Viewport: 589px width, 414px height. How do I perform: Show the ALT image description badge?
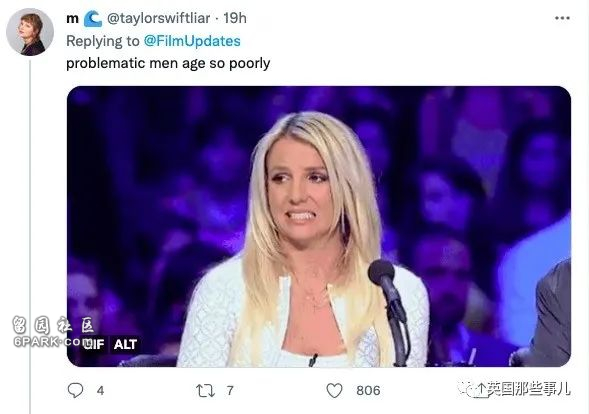pyautogui.click(x=125, y=344)
